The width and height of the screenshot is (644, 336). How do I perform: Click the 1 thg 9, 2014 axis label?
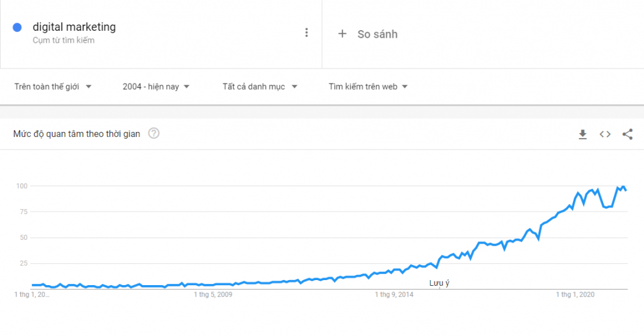394,295
